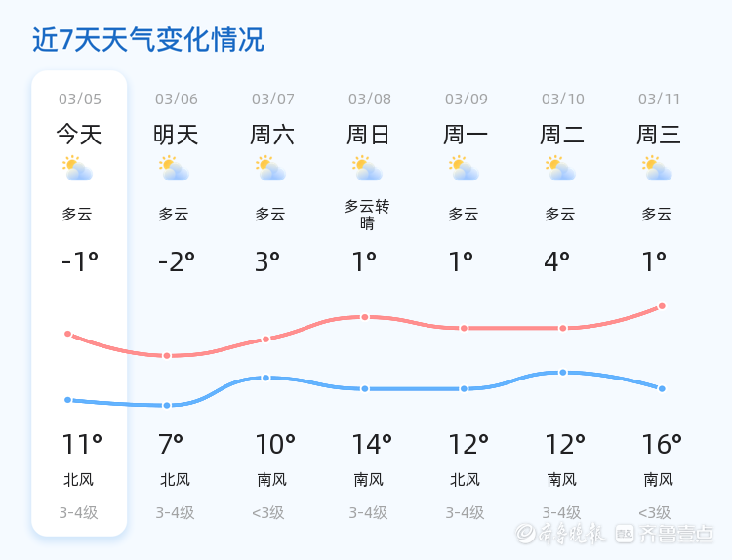Image resolution: width=732 pixels, height=560 pixels.
Task: Click the low temperature point for 03/07
Action: tap(265, 378)
